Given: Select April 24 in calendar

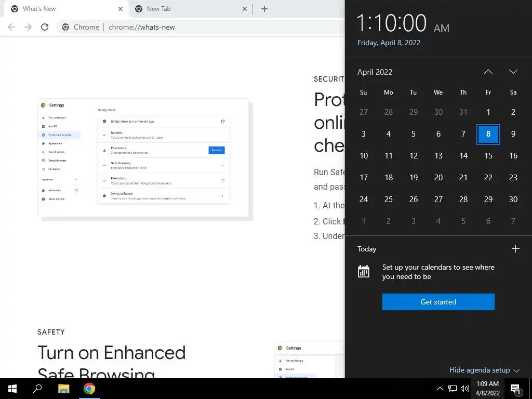Looking at the screenshot, I should 363,199.
